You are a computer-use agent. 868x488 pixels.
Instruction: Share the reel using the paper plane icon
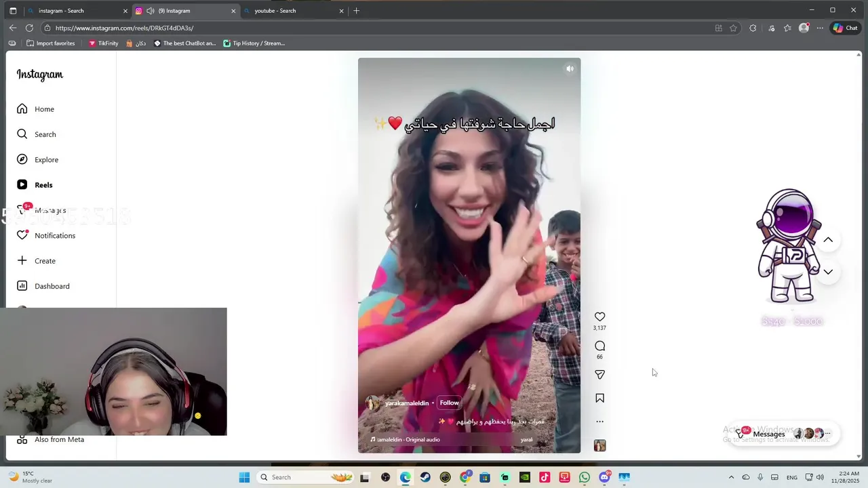[599, 374]
